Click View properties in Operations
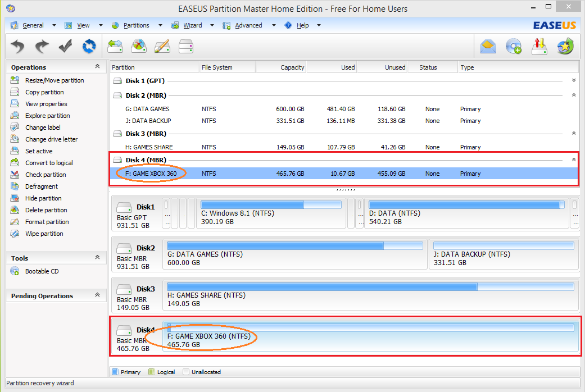 point(46,104)
